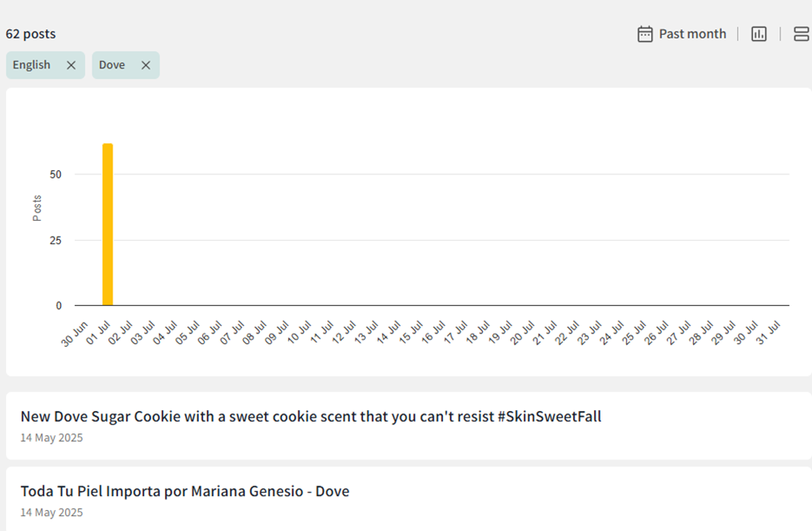This screenshot has height=531, width=812.
Task: Click the vertical Posts axis title
Action: (37, 208)
